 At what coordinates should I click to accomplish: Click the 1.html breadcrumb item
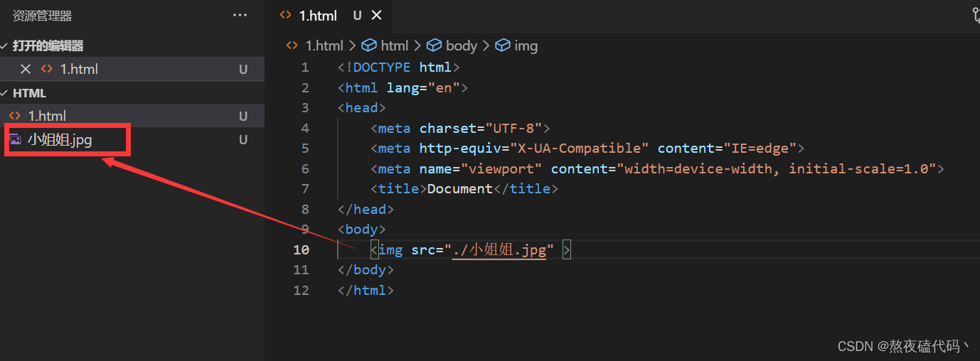click(x=324, y=45)
